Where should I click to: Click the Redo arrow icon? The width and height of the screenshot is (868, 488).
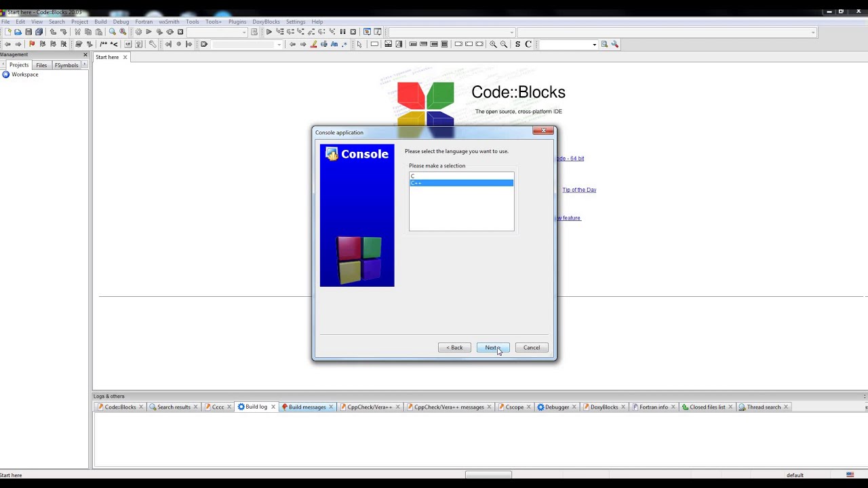[63, 32]
